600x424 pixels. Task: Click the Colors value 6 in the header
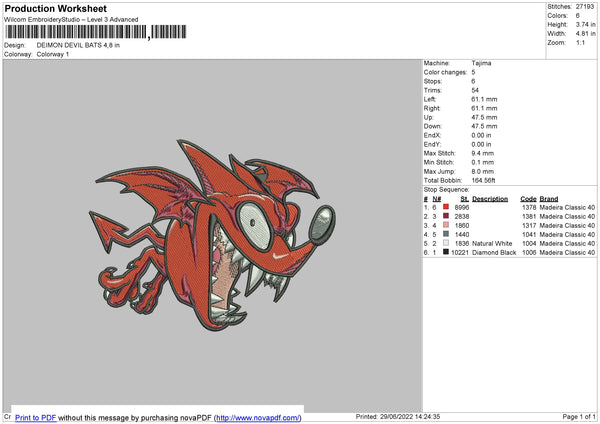(578, 16)
